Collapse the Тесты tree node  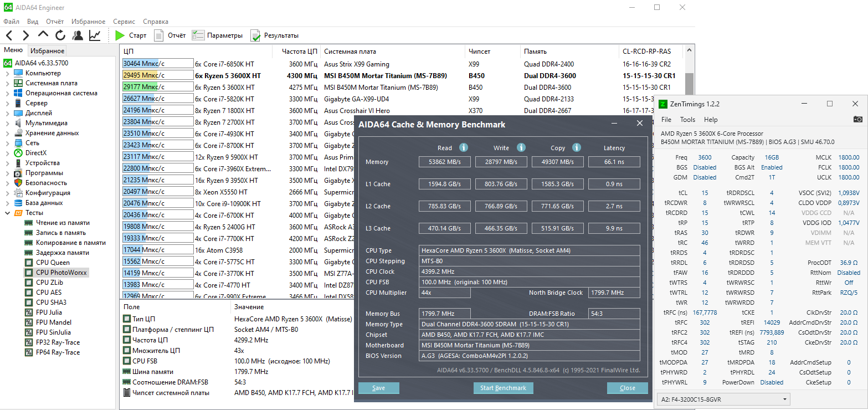click(x=7, y=213)
